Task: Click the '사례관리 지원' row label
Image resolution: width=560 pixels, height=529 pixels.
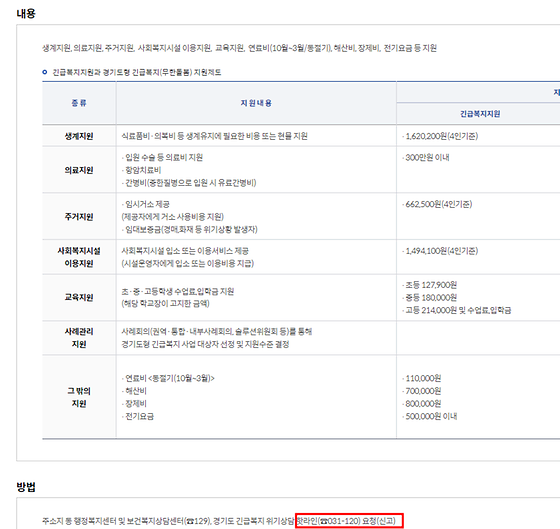Action: [79, 338]
